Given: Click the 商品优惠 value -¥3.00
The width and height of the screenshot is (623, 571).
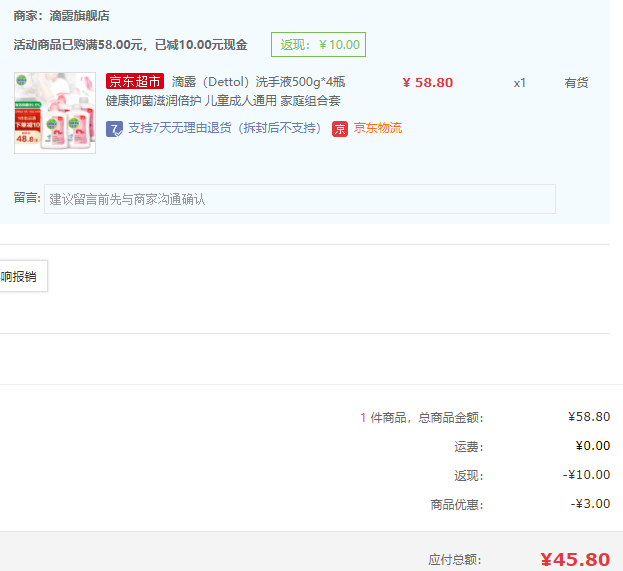Looking at the screenshot, I should 590,503.
